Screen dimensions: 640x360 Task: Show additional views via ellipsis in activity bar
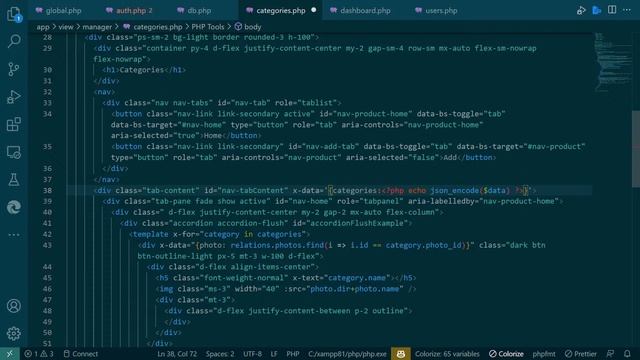tap(14, 235)
